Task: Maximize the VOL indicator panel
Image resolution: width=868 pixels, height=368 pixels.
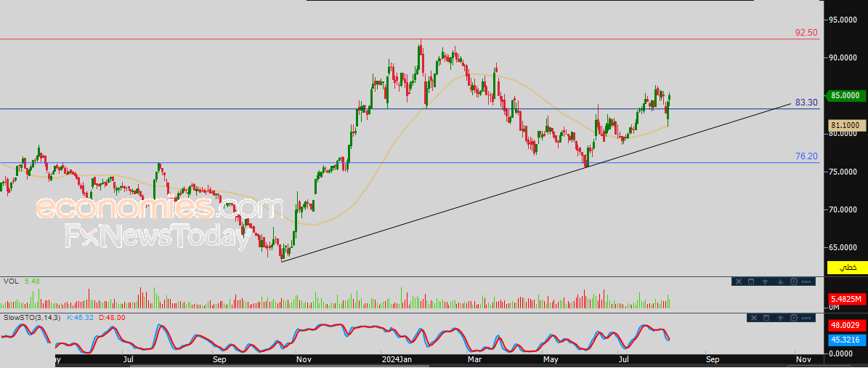Action: pyautogui.click(x=751, y=281)
